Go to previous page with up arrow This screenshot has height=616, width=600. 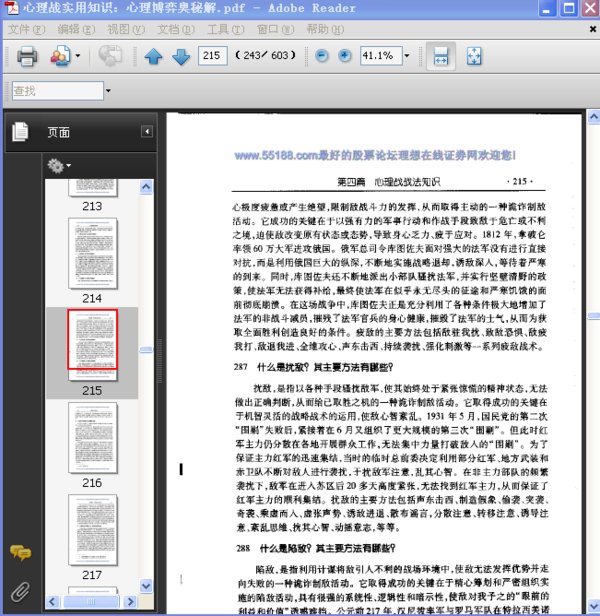[153, 57]
